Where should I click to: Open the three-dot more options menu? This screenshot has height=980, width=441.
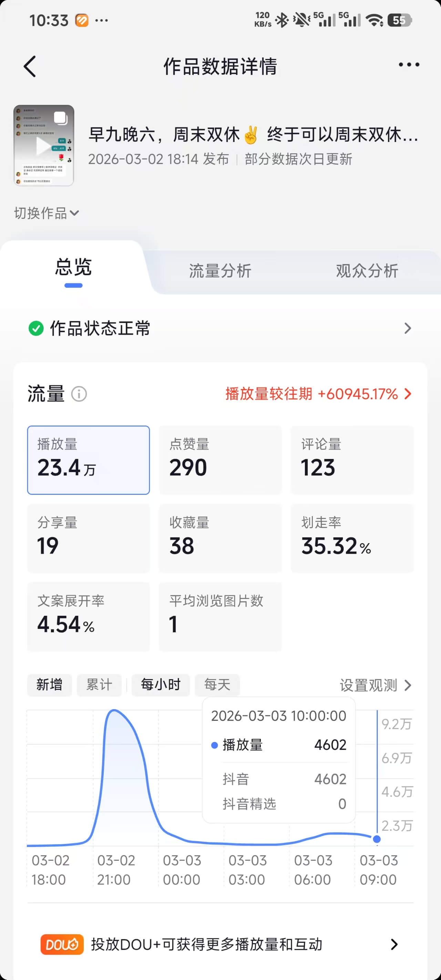409,65
